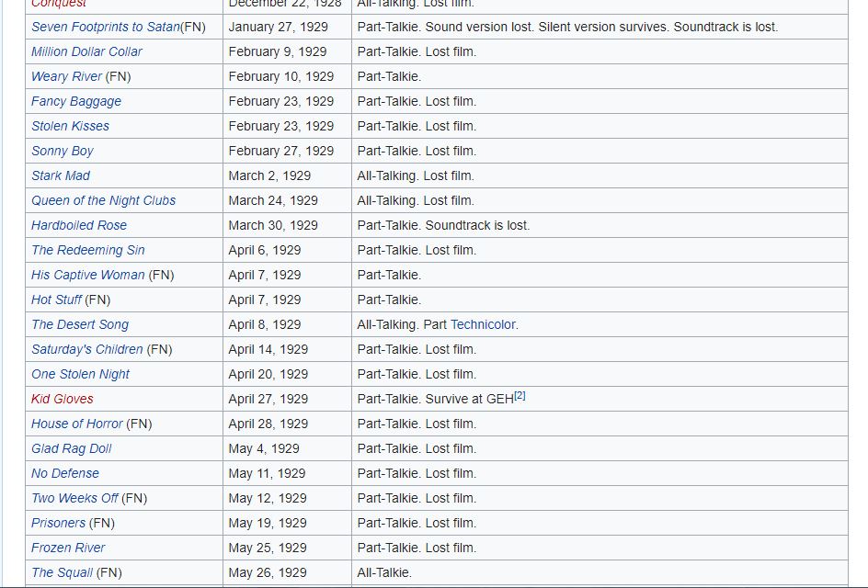Screen dimensions: 868x588
Task: Open the House of Horror article
Action: (x=76, y=424)
